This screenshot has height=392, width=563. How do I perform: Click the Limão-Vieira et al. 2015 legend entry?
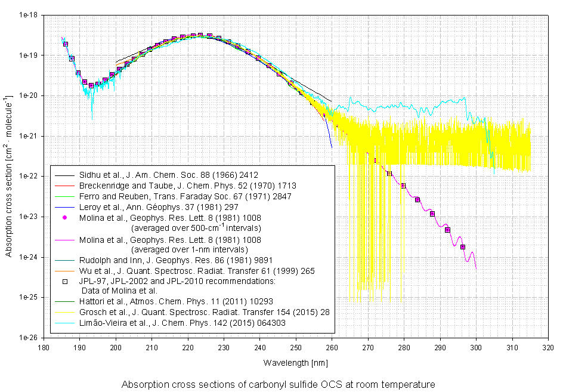pyautogui.click(x=197, y=323)
